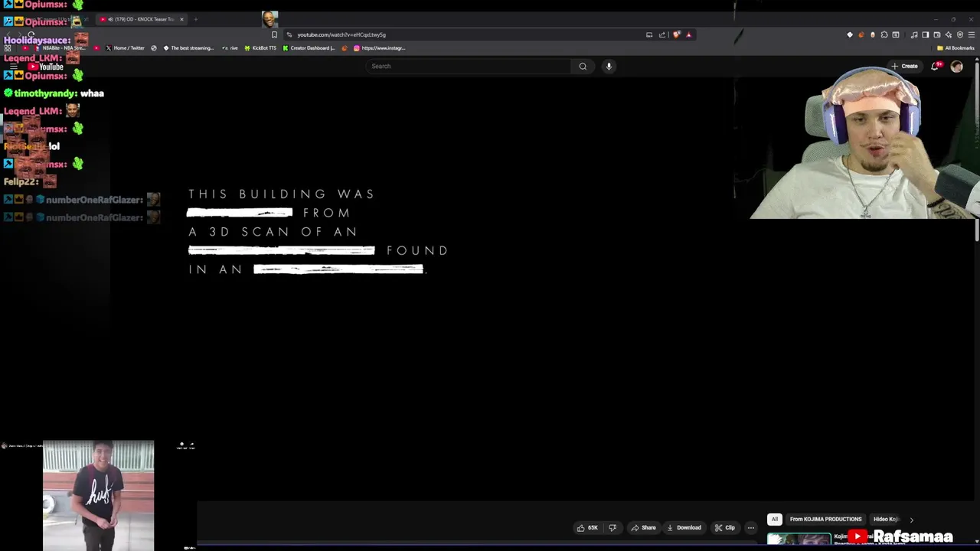Open KickBot TTS bookmark

pos(260,48)
